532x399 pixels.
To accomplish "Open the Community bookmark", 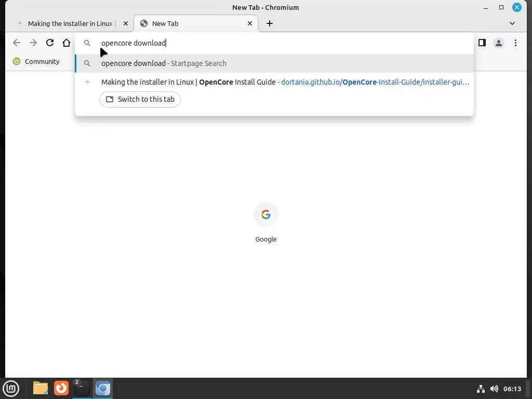I will [36, 61].
